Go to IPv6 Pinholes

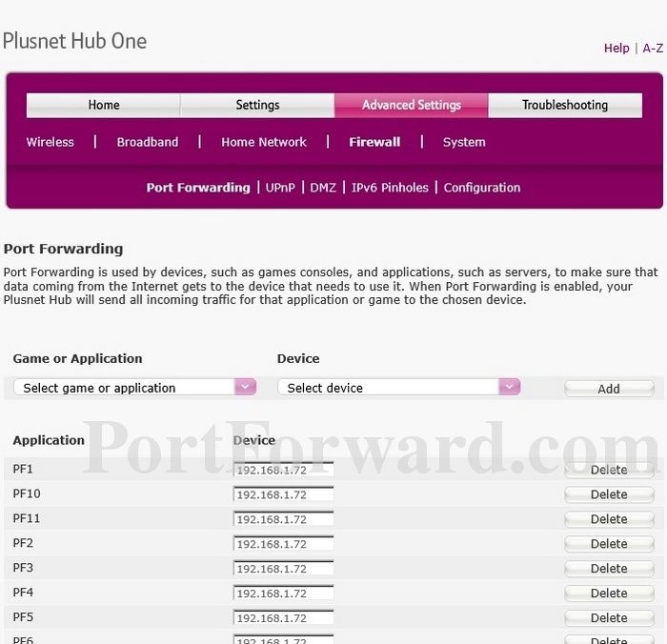390,188
